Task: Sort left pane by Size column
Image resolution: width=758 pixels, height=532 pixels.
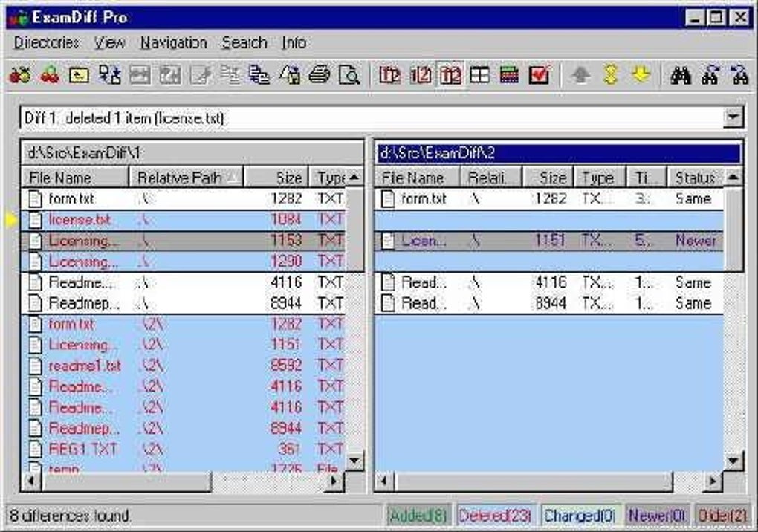Action: [276, 178]
